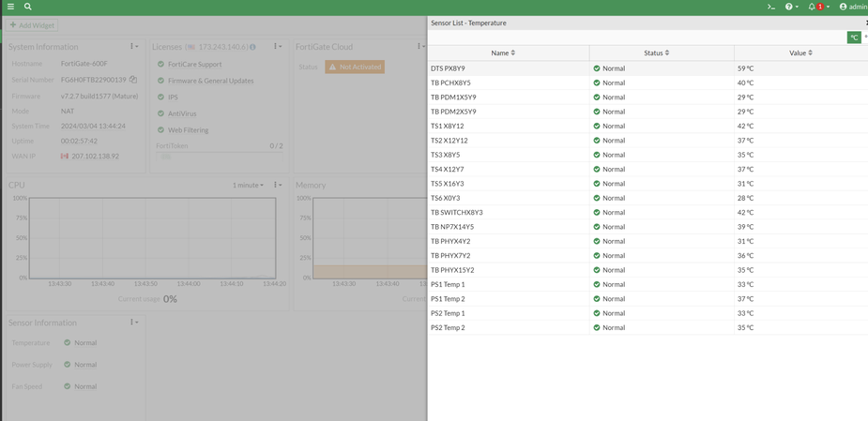Click the FortiToken usage bar
Screen dimensions: 868x421
219,155
